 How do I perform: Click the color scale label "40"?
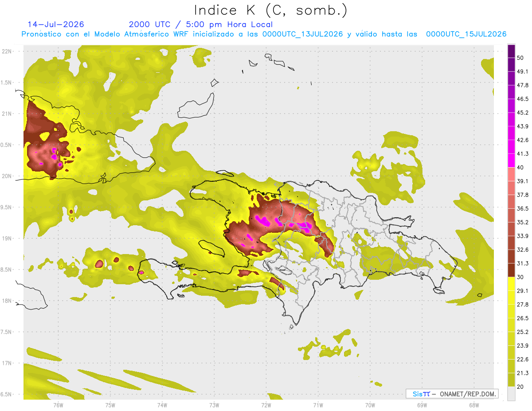(520, 168)
